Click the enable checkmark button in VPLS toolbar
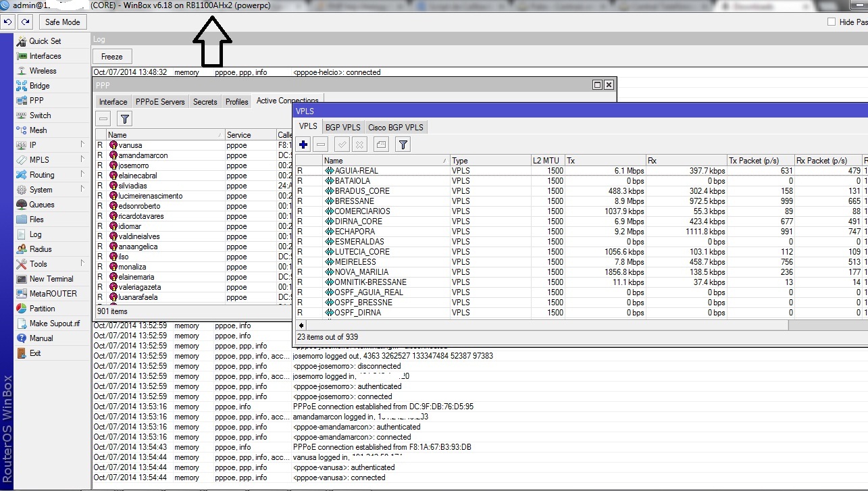This screenshot has height=491, width=868. click(x=342, y=144)
